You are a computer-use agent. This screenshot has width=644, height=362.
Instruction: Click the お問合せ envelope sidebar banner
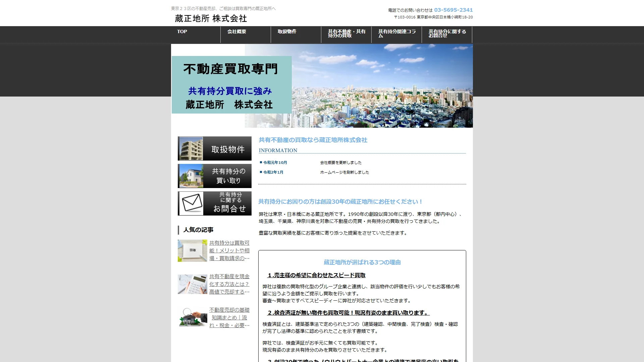click(x=215, y=203)
